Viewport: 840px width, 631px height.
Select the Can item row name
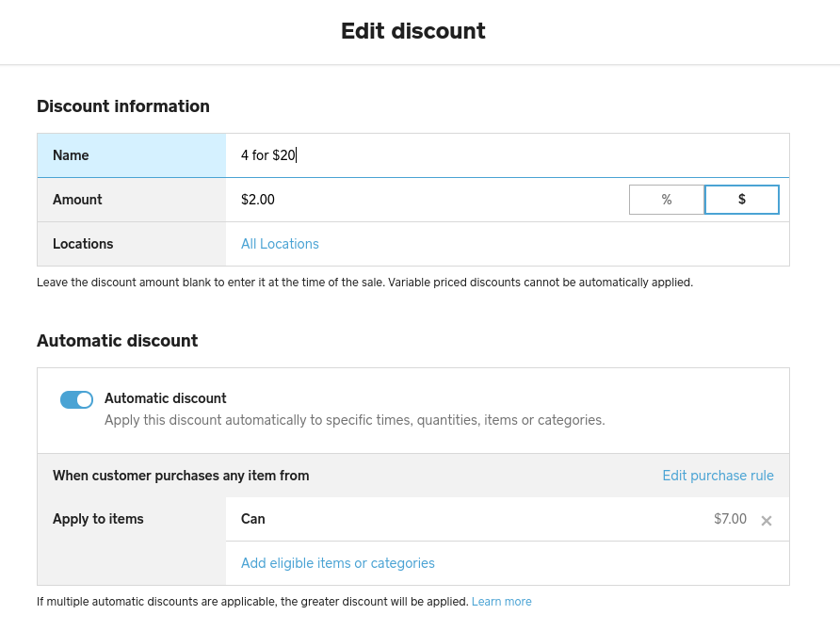[x=253, y=519]
